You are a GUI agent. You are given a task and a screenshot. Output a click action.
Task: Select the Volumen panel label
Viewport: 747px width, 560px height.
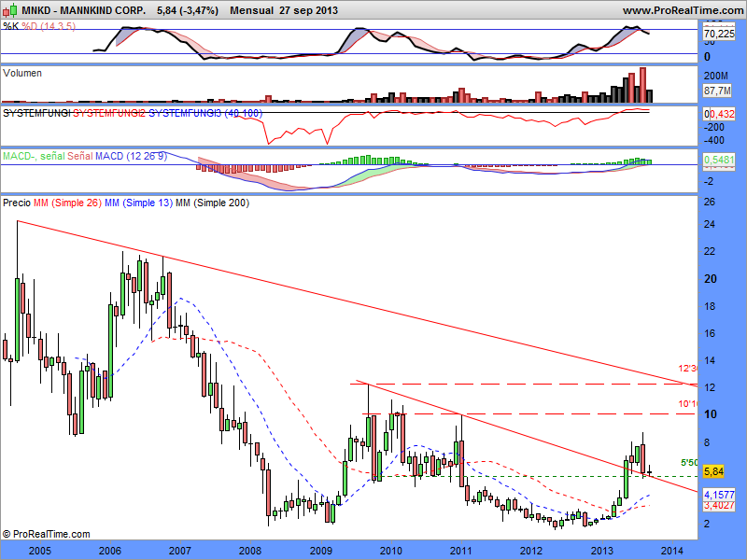(x=22, y=73)
